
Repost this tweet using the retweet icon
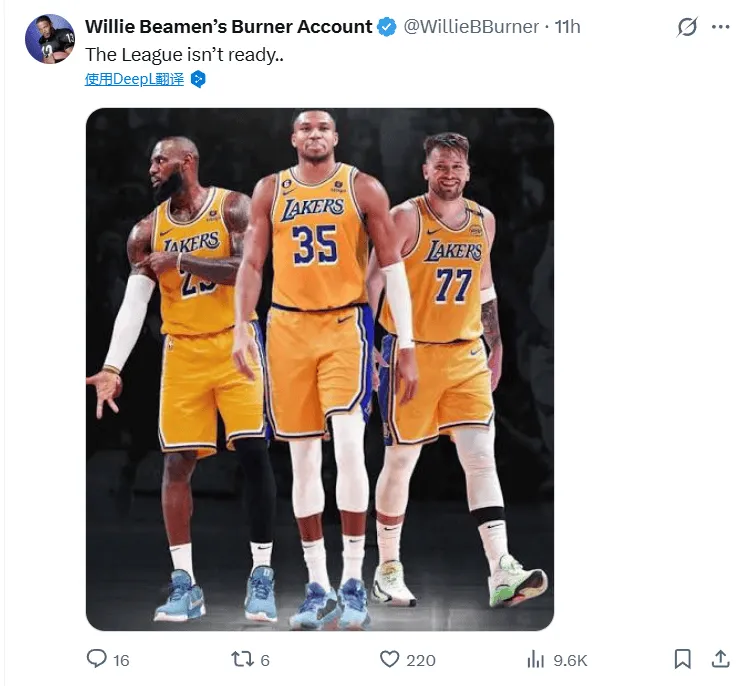tap(241, 659)
